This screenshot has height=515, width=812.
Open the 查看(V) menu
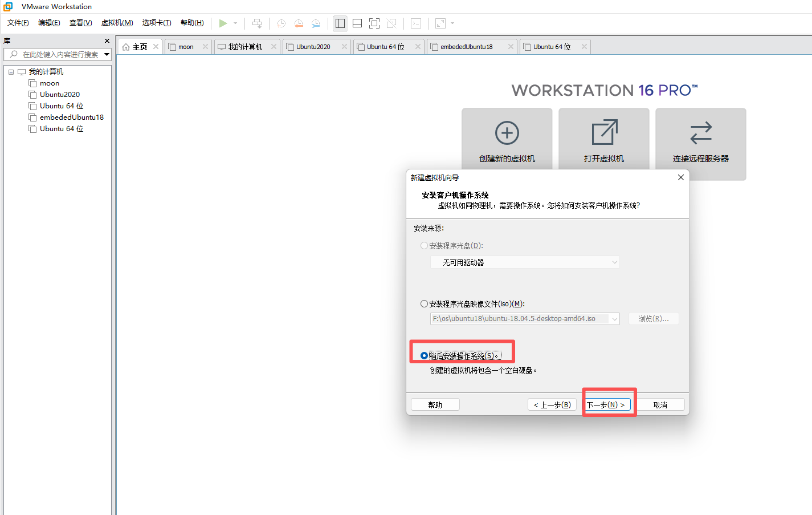80,23
